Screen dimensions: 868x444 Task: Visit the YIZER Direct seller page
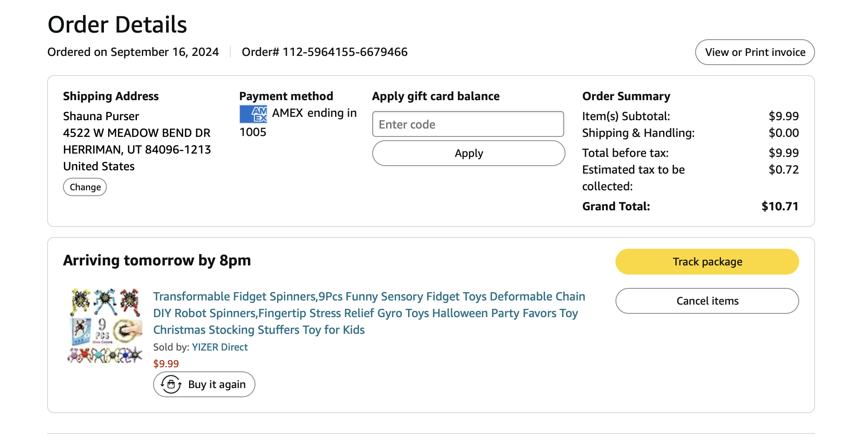[x=220, y=347]
